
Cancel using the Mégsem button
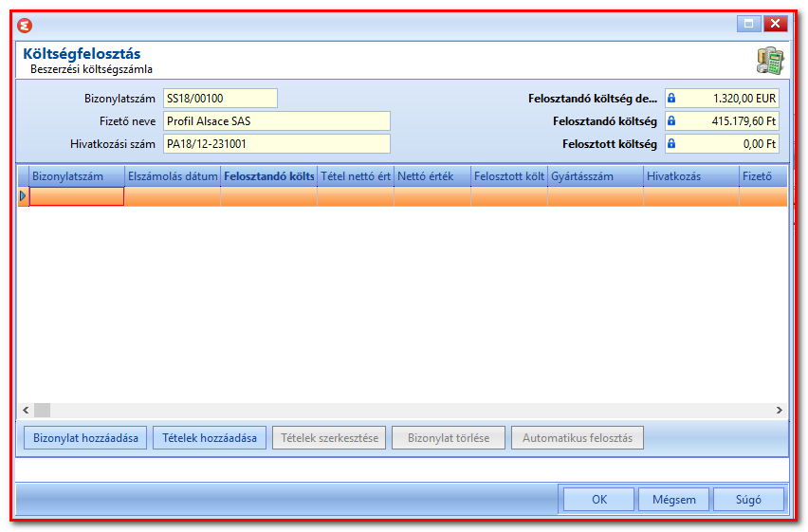point(673,500)
